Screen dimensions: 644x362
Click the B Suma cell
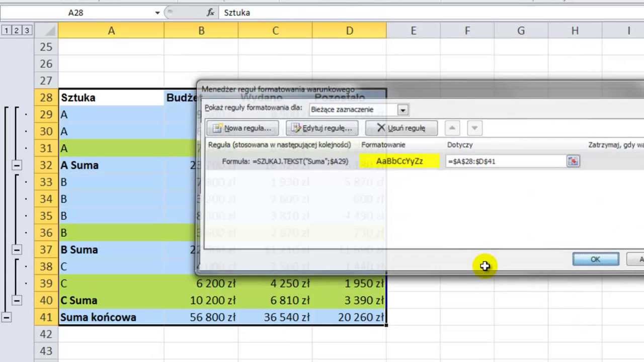point(111,250)
